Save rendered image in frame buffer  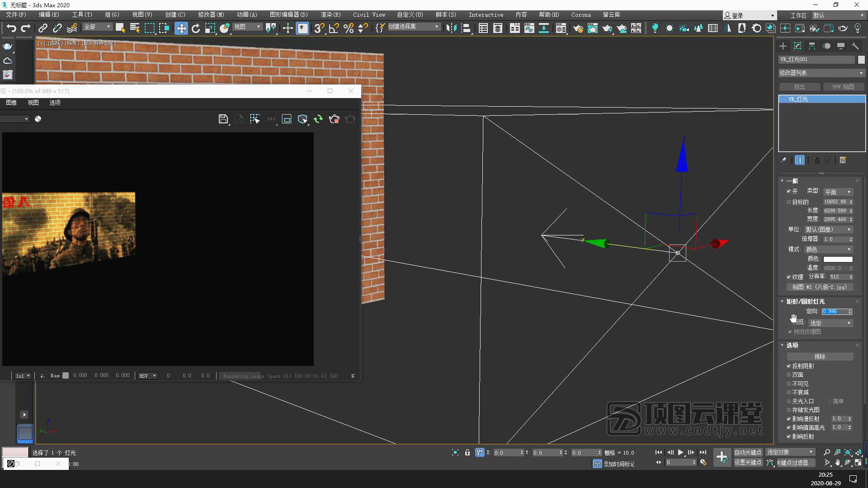[223, 119]
